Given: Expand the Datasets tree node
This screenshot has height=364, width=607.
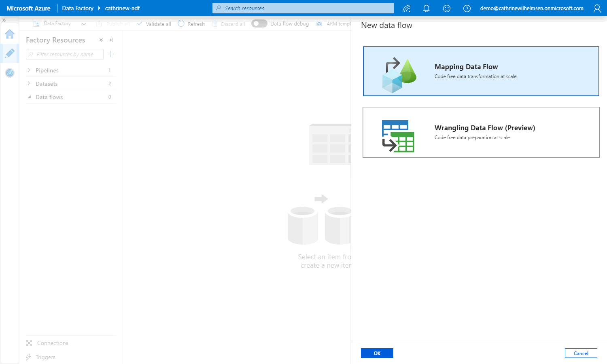Looking at the screenshot, I should click(29, 84).
